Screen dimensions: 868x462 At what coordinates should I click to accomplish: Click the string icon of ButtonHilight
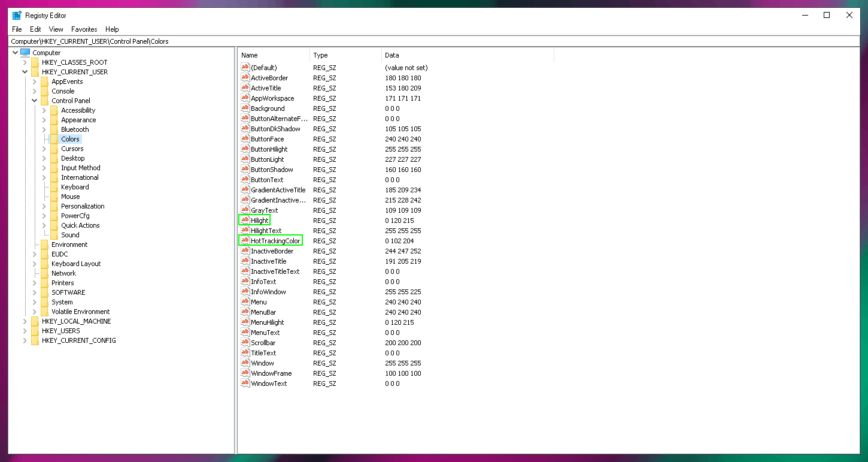coord(245,149)
